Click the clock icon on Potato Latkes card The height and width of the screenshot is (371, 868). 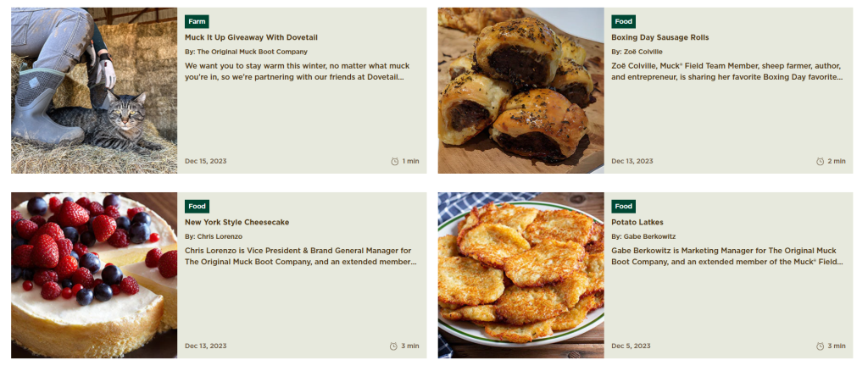click(x=821, y=346)
